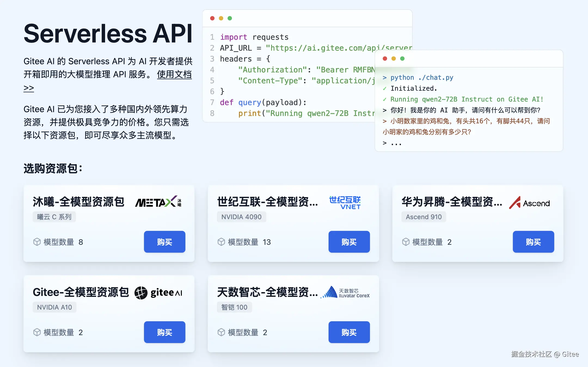Click the 世纪互联 VNET logo

345,203
